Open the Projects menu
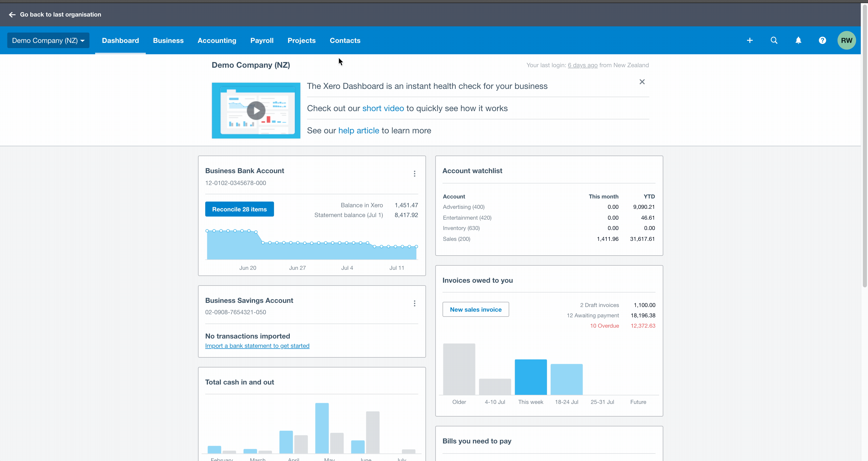This screenshot has width=868, height=461. click(302, 40)
